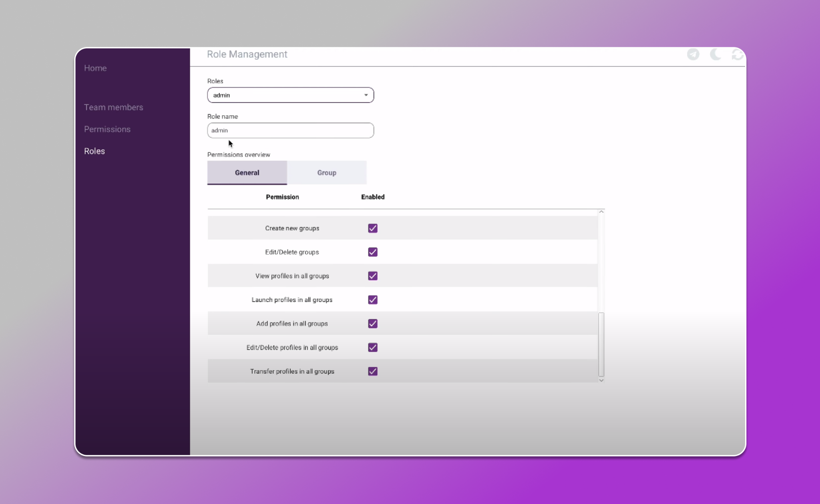Viewport: 820px width, 504px height.
Task: Open Team members page
Action: 113,107
